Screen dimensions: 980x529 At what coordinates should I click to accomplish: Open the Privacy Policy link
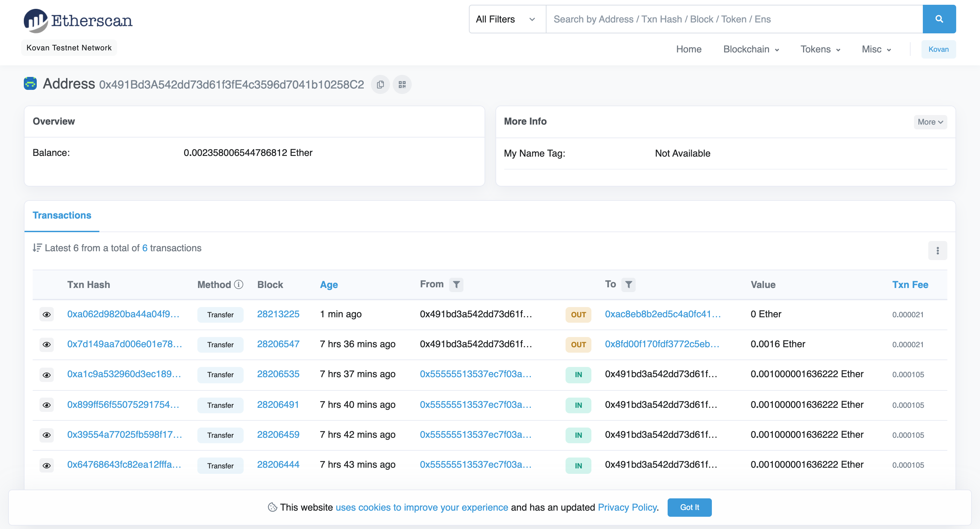pos(627,507)
